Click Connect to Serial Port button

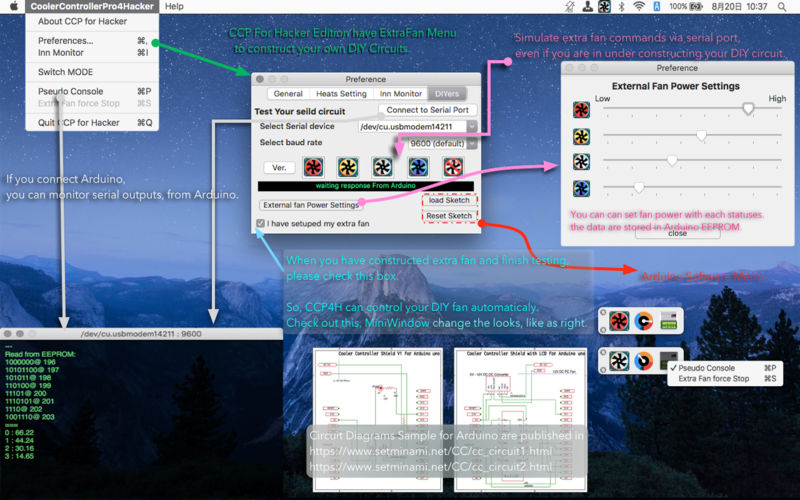[428, 110]
